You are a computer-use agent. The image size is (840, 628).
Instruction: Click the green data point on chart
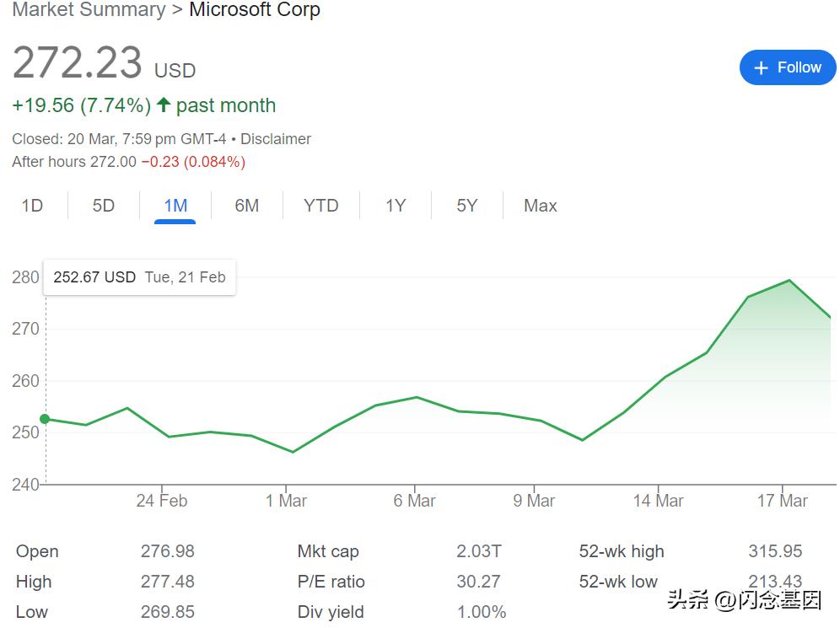point(45,419)
